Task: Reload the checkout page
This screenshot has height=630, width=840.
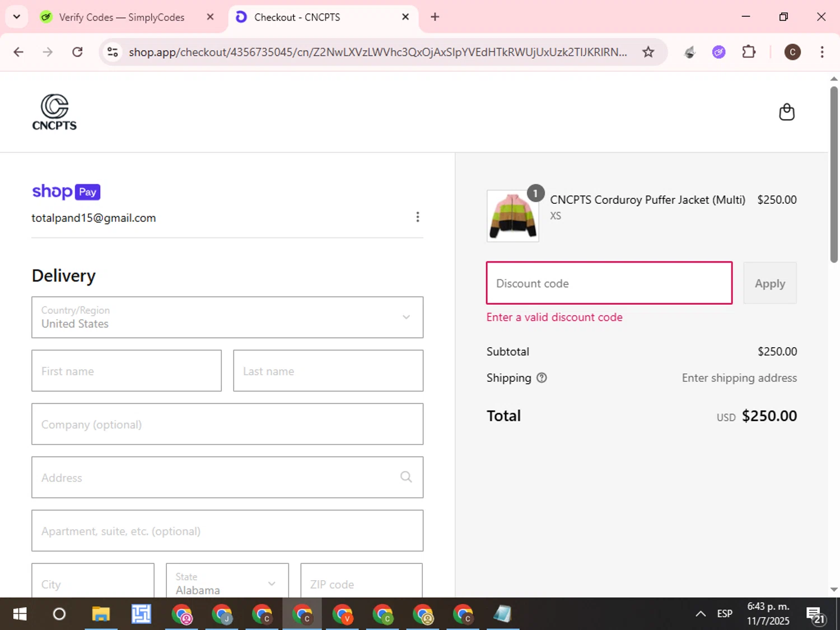Action: coord(77,52)
